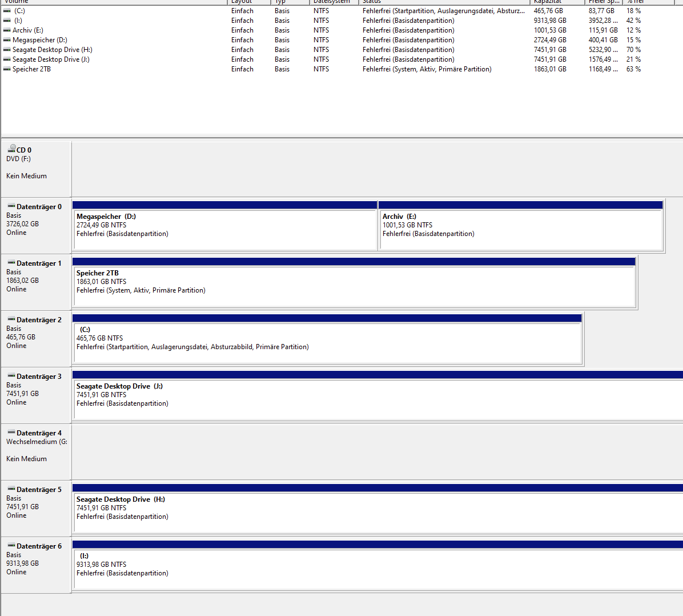
Task: Click 'Speicher 2TB' name in the volume list
Action: (31, 69)
